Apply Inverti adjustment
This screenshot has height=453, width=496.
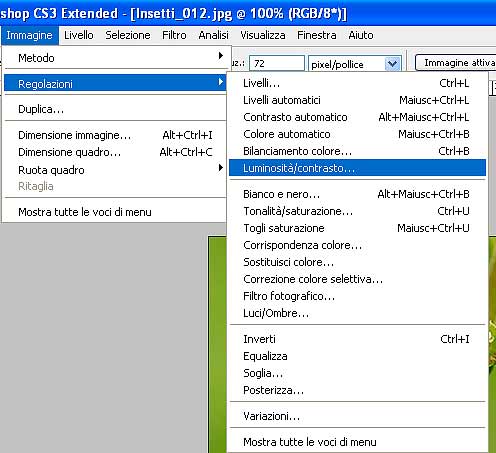357,339
